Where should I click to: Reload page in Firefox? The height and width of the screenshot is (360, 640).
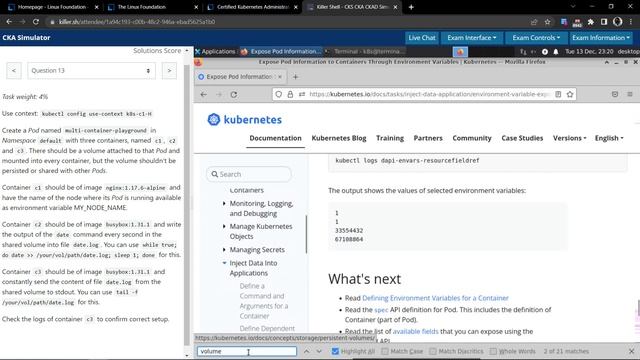[x=234, y=94]
